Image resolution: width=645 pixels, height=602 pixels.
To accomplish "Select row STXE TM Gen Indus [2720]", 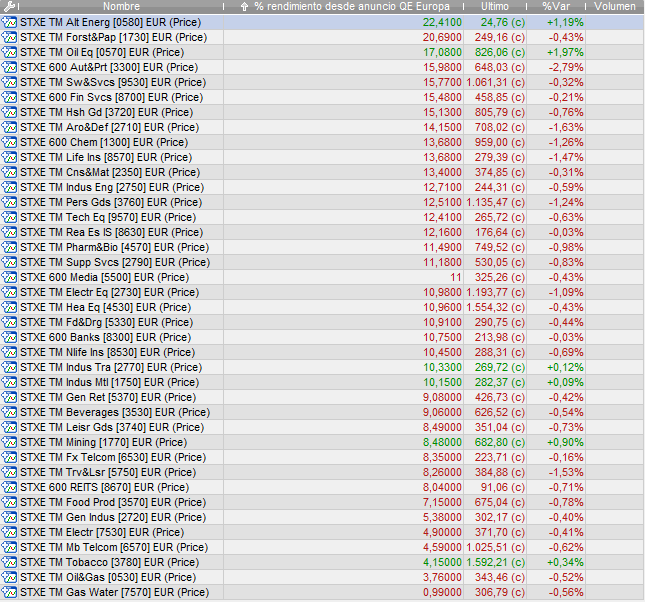I will pyautogui.click(x=322, y=518).
